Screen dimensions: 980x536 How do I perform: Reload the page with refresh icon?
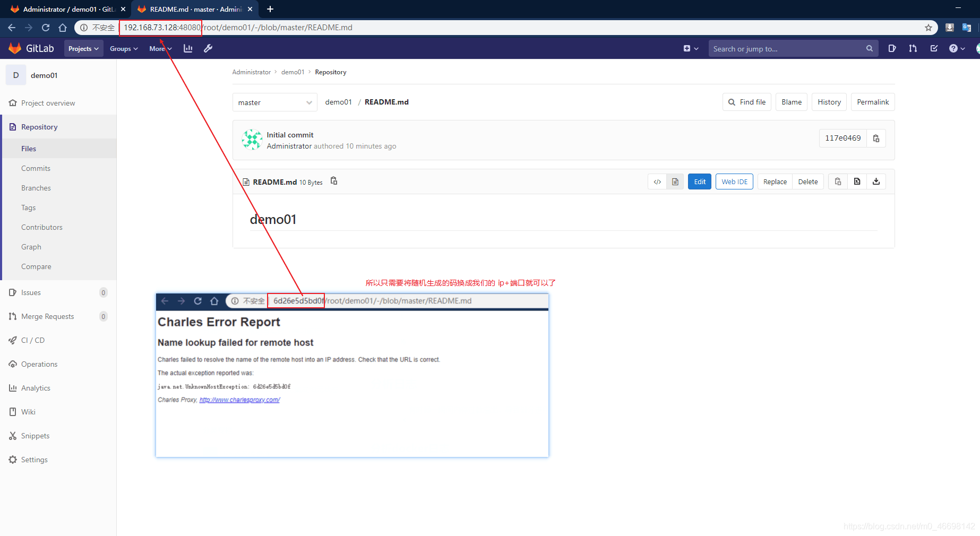46,28
